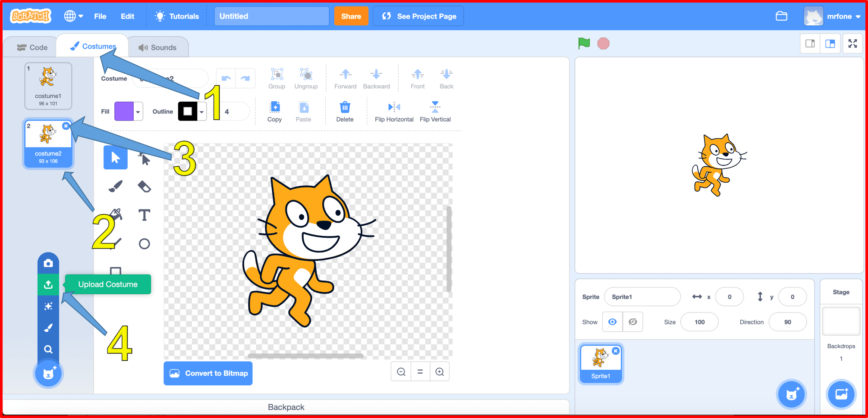The width and height of the screenshot is (868, 418).
Task: Switch to the Code tab
Action: coord(32,47)
